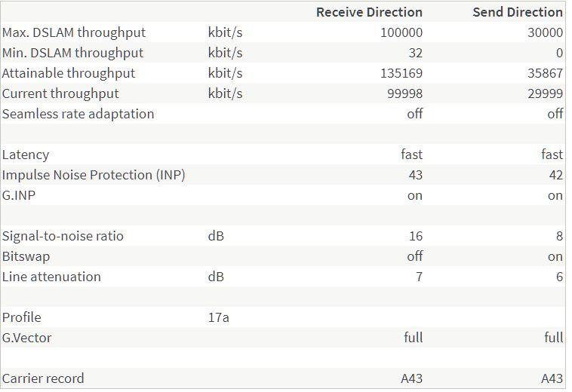Select the Current throughput receive value 99998
Viewport: 572px width, 392px height.
point(405,93)
